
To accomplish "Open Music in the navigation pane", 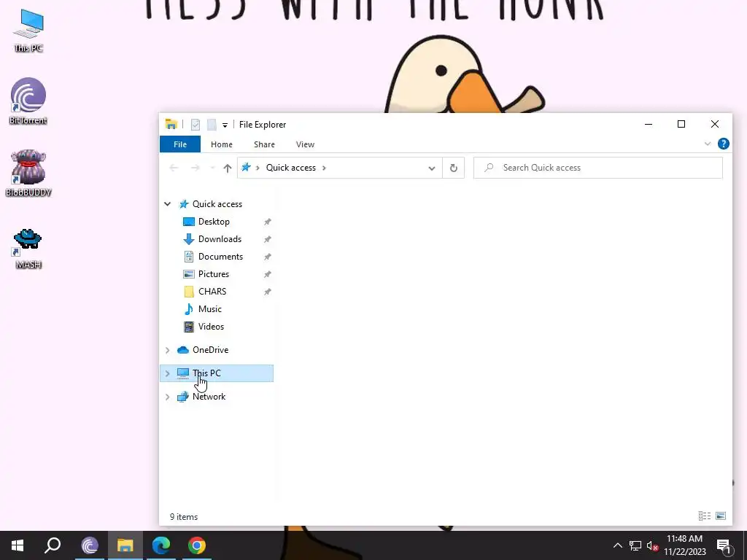I will click(x=209, y=309).
